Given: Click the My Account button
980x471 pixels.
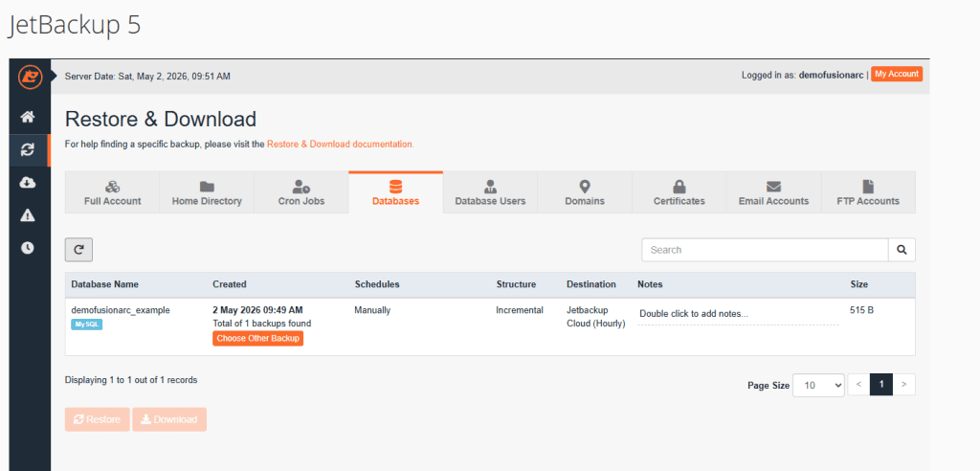Looking at the screenshot, I should tap(897, 75).
